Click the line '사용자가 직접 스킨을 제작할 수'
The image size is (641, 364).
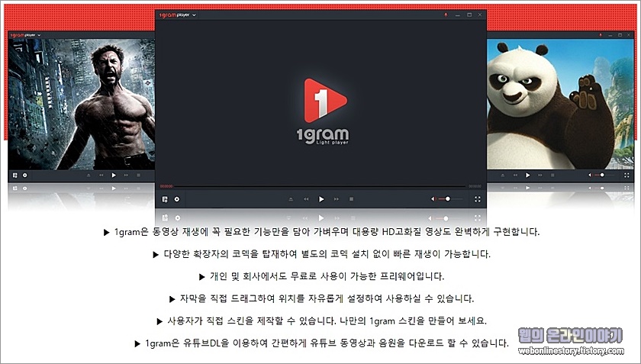[x=322, y=321]
